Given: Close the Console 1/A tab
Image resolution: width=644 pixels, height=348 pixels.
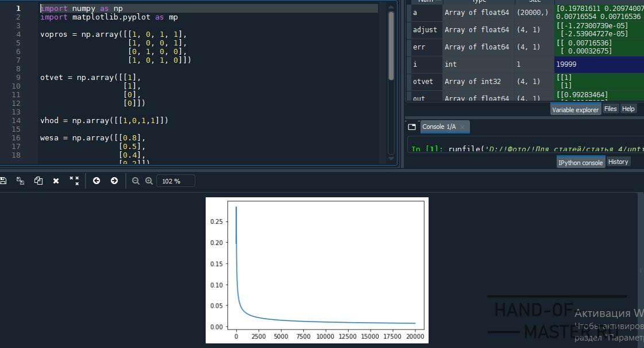Looking at the screenshot, I should (462, 127).
